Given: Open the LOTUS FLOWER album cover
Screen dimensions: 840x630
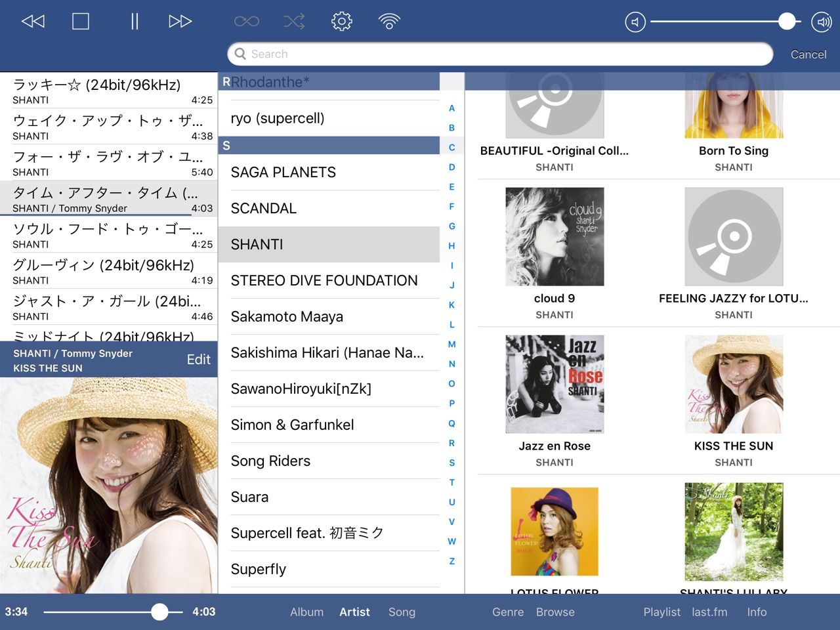Looking at the screenshot, I should (555, 532).
